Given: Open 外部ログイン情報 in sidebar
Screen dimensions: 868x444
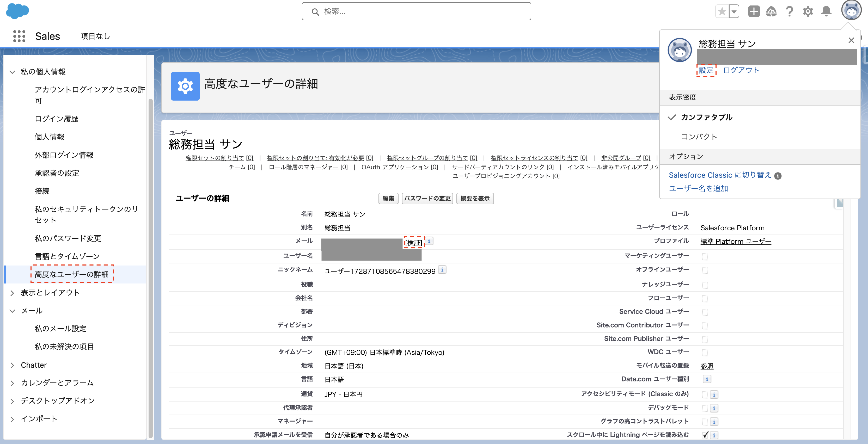Looking at the screenshot, I should [64, 155].
